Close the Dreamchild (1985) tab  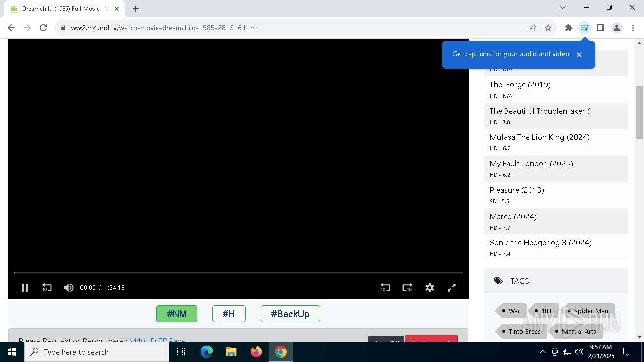117,9
